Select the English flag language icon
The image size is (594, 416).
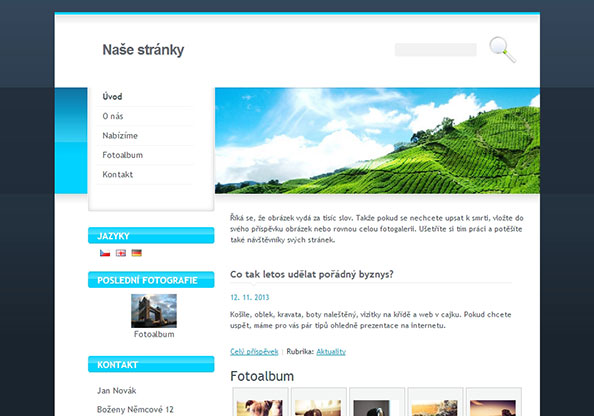pyautogui.click(x=121, y=253)
